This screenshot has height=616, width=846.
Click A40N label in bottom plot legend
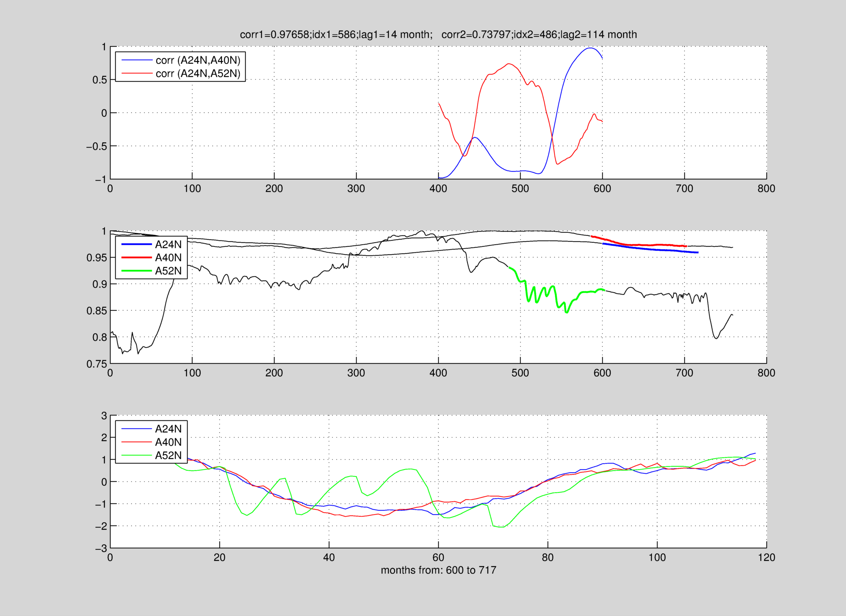[x=168, y=442]
